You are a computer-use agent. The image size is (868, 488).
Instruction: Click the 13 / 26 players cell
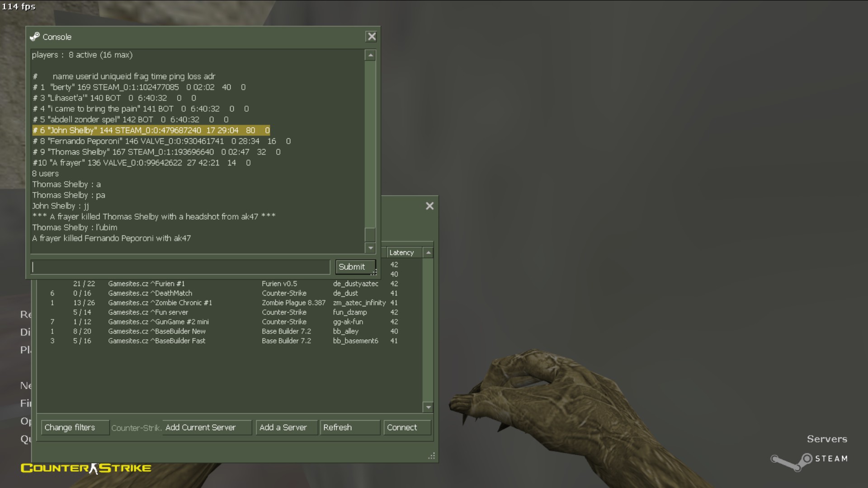pyautogui.click(x=84, y=303)
